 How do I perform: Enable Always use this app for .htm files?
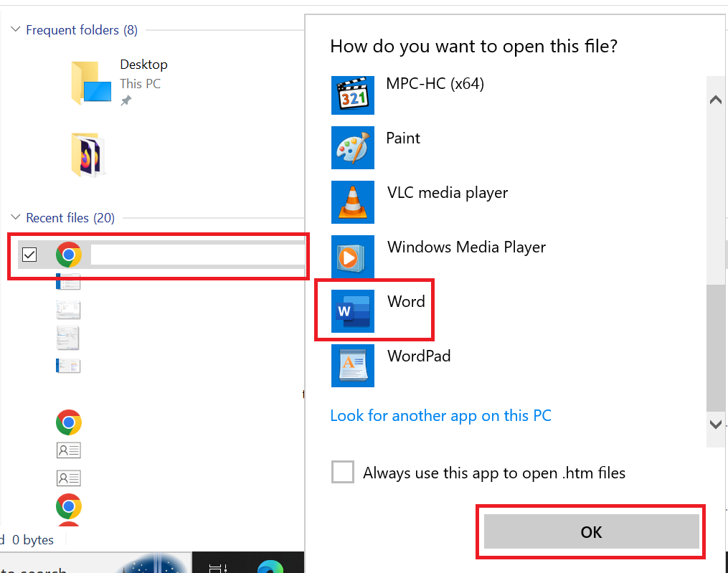point(343,472)
